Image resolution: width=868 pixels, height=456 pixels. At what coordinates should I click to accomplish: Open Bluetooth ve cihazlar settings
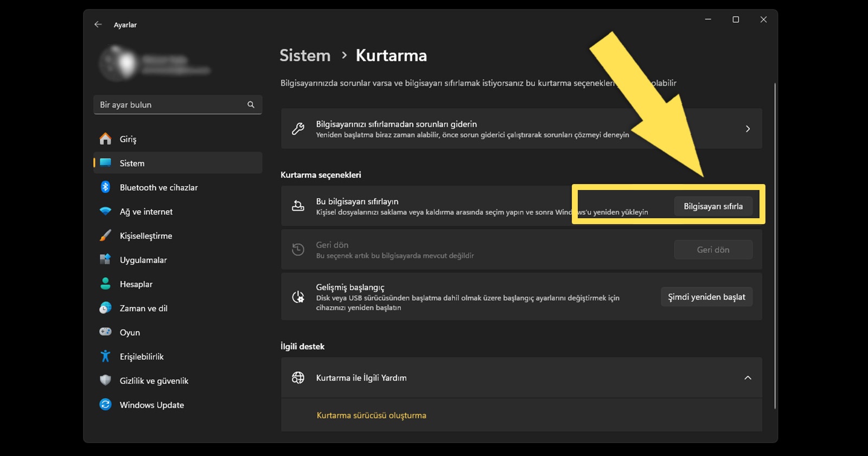[178, 187]
